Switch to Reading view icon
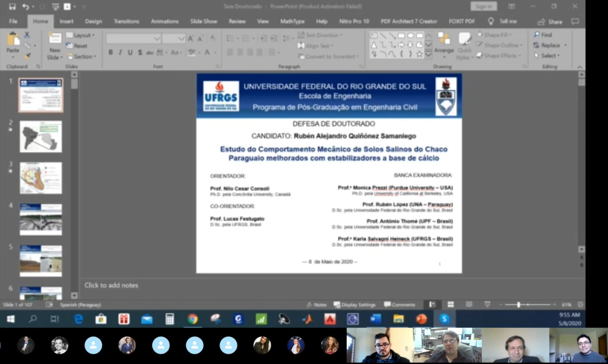Image resolution: width=608 pixels, height=364 pixels. tap(469, 305)
